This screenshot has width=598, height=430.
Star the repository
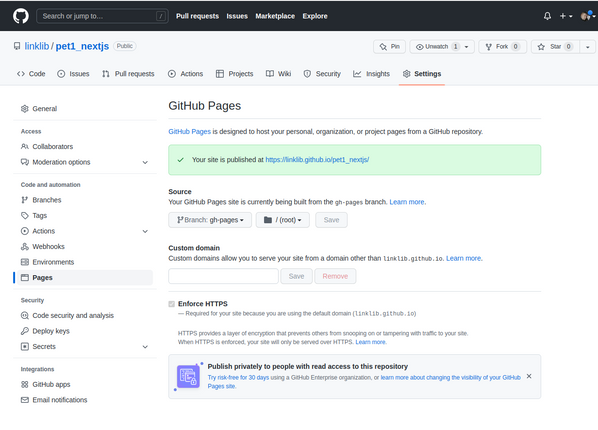click(555, 47)
